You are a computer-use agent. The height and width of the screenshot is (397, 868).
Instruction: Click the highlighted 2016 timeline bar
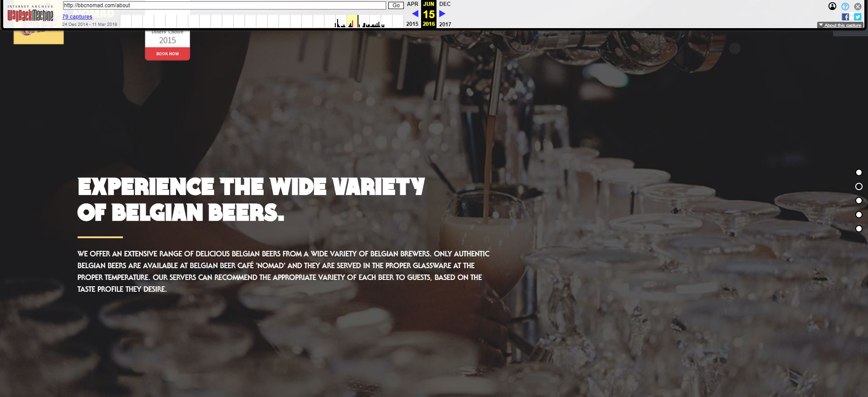coord(353,21)
